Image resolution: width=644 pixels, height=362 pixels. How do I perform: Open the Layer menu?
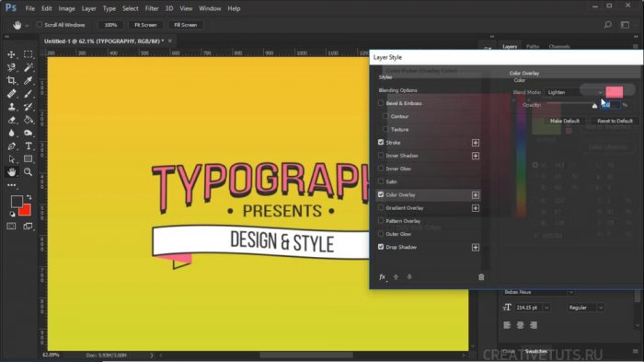pyautogui.click(x=88, y=8)
